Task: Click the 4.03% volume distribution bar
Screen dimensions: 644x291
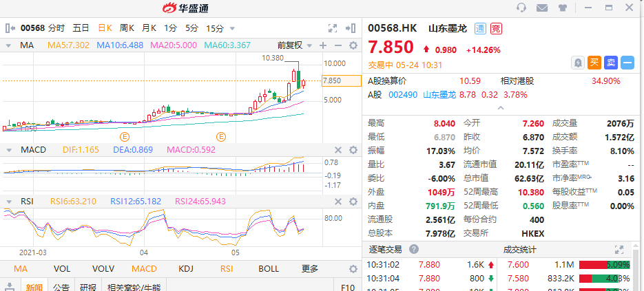Action: click(x=605, y=279)
